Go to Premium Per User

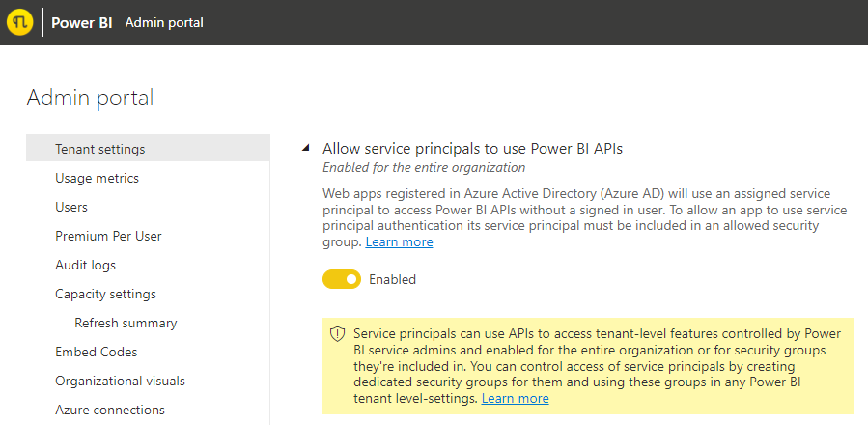(108, 236)
